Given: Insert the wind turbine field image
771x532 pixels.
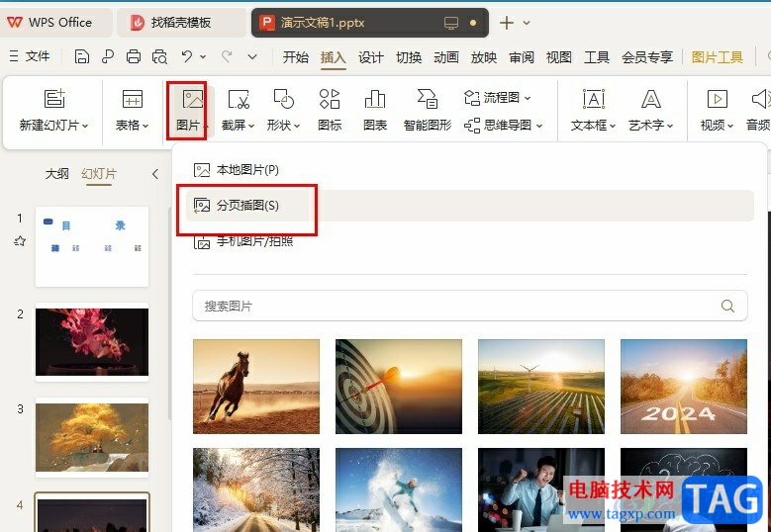Looking at the screenshot, I should click(x=541, y=387).
